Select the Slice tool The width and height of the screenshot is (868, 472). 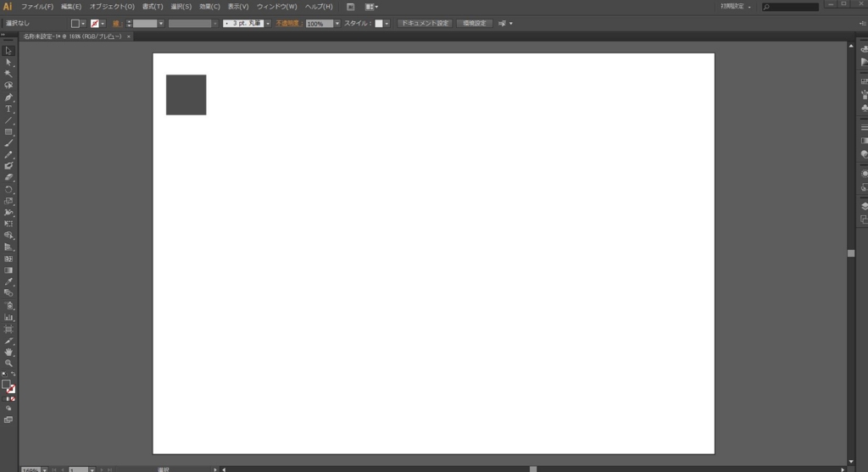8,341
